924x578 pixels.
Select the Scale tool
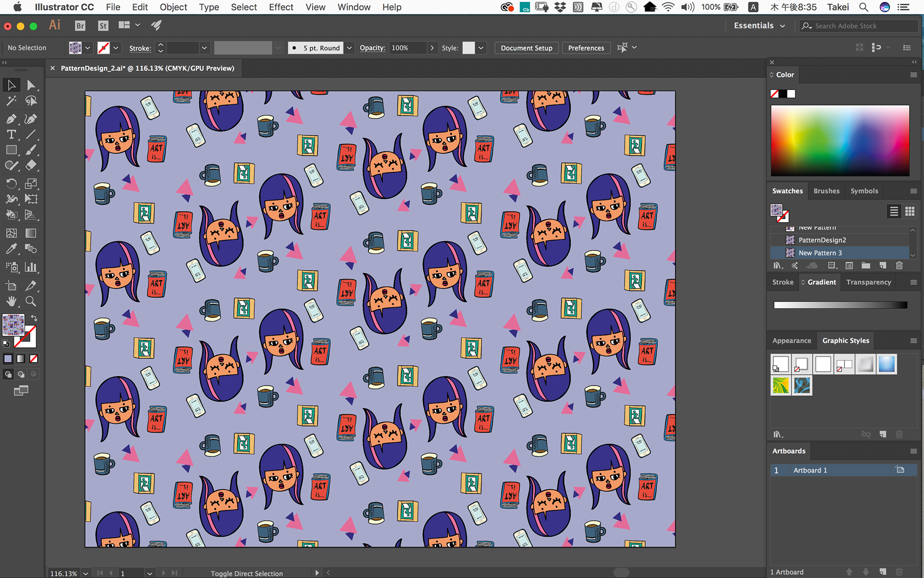[x=31, y=184]
